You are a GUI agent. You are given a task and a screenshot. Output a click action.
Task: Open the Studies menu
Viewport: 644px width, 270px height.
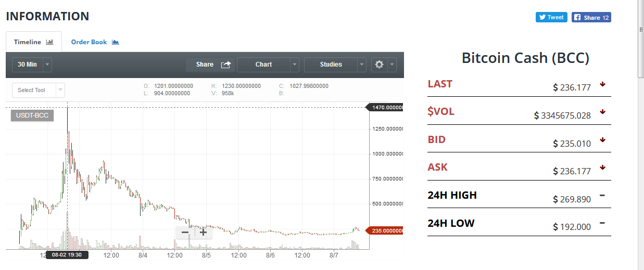click(331, 65)
